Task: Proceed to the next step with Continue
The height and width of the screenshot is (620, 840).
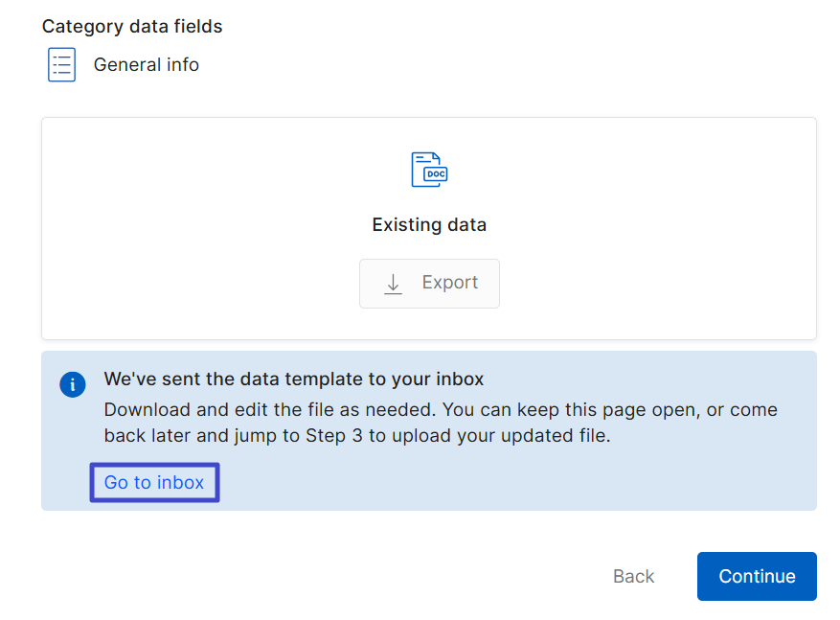Action: (x=757, y=576)
